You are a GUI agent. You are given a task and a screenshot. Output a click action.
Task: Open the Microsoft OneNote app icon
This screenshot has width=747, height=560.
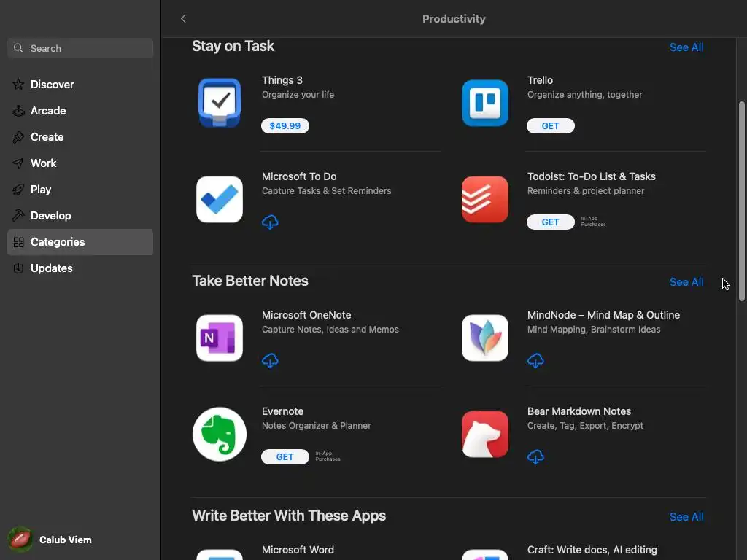tap(219, 338)
